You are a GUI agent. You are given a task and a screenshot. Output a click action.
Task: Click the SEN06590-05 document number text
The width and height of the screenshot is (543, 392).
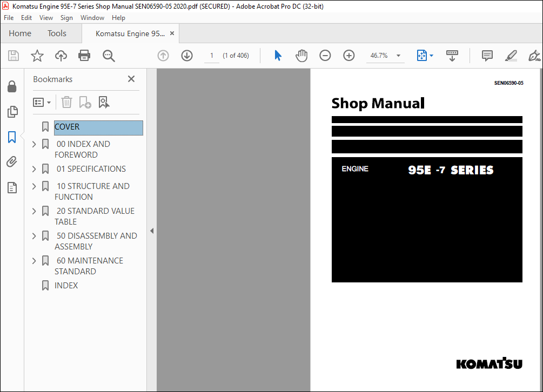(509, 83)
